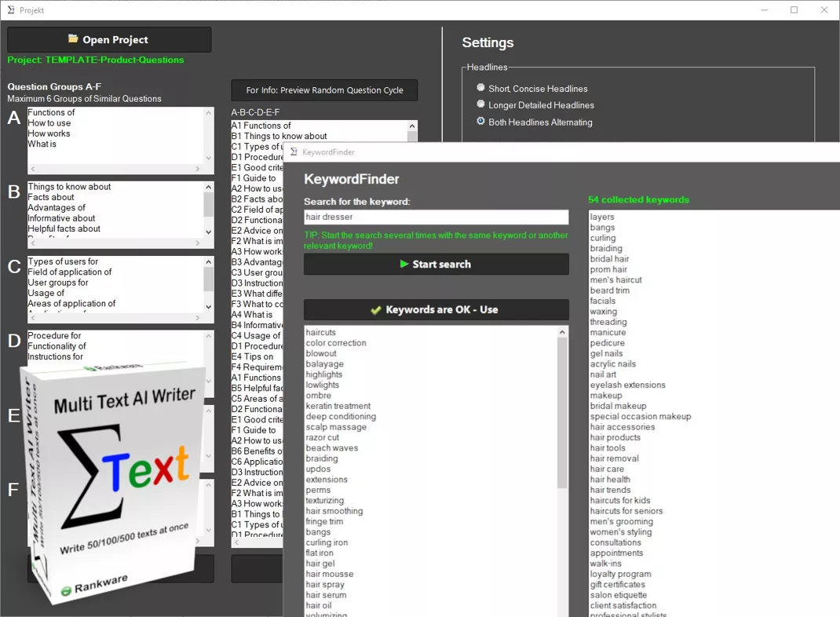Click the Open Project button
This screenshot has width=840, height=617.
(109, 39)
